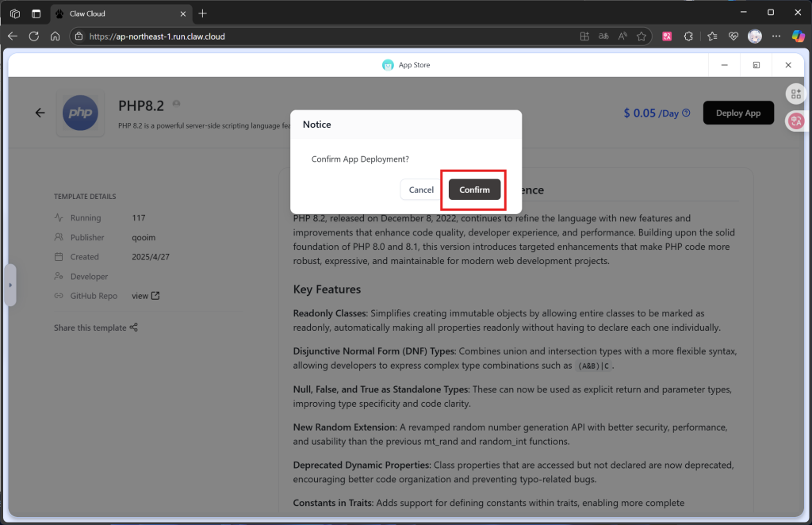Screen dimensions: 812x525
Task: Minimize the App Store inner window
Action: pos(725,65)
